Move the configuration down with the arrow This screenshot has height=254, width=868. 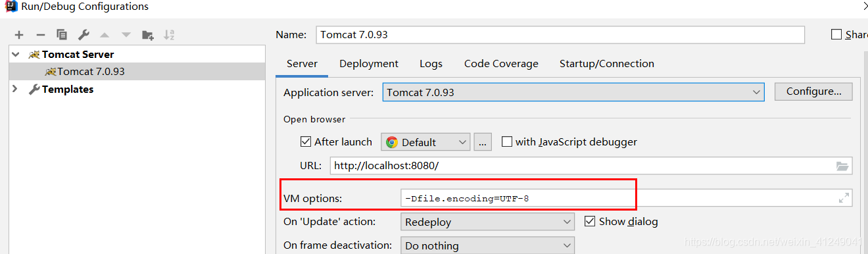(x=126, y=35)
